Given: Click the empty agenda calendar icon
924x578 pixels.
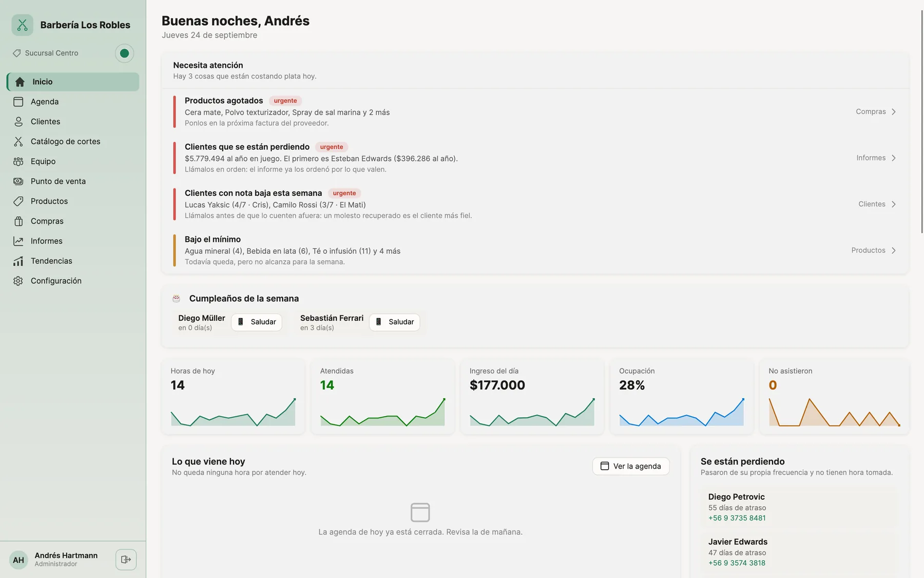Looking at the screenshot, I should (x=420, y=512).
